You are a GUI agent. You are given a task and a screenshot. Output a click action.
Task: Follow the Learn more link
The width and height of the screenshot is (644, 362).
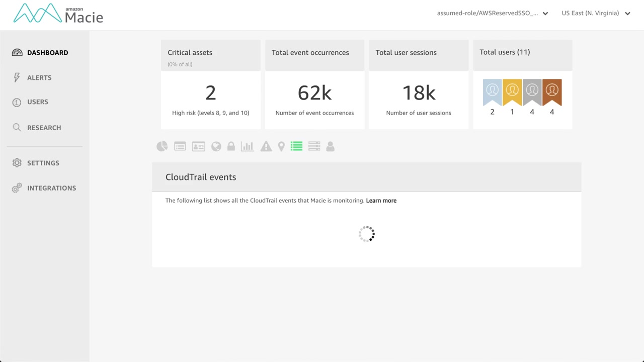381,201
